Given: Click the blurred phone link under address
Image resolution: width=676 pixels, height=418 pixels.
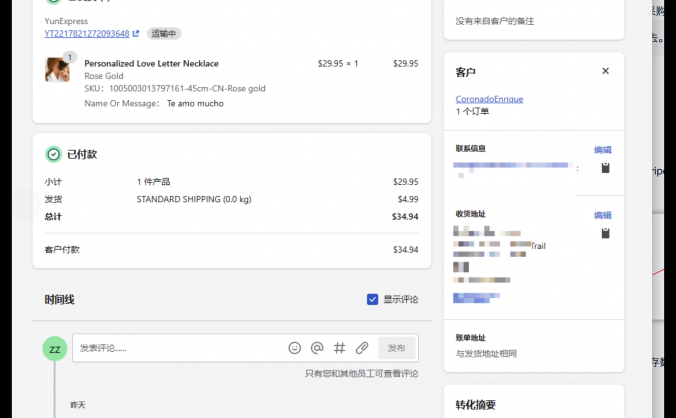Looking at the screenshot, I should (x=476, y=297).
